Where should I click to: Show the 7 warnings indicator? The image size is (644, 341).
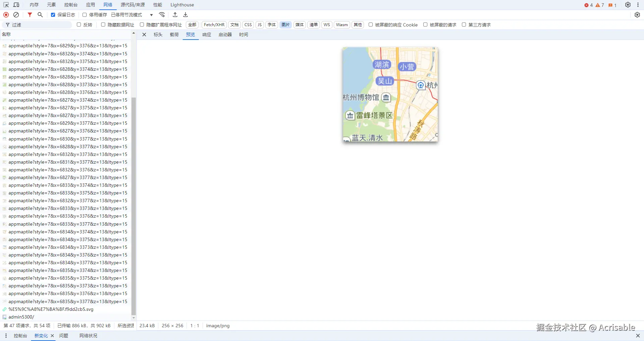[600, 5]
